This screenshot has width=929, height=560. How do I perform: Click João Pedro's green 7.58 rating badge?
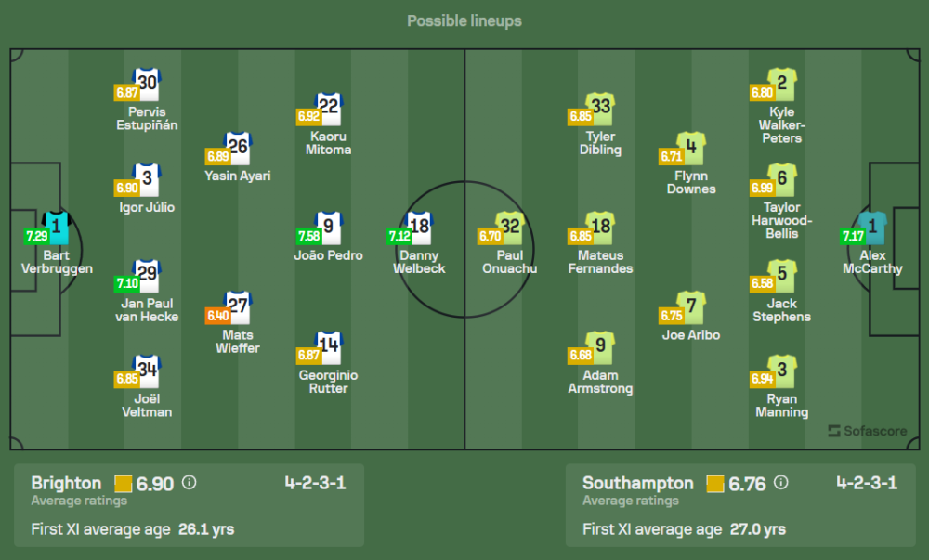tap(307, 236)
